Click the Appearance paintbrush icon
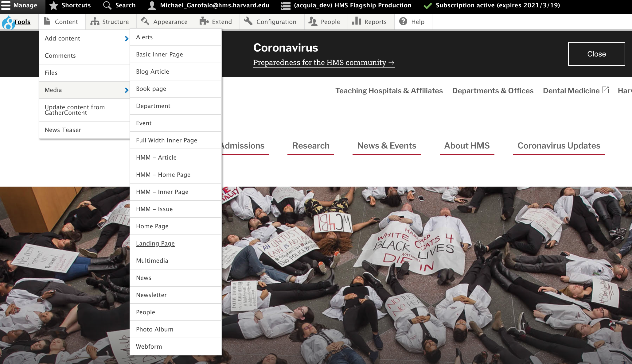Screen dimensions: 632x364 coord(145,21)
